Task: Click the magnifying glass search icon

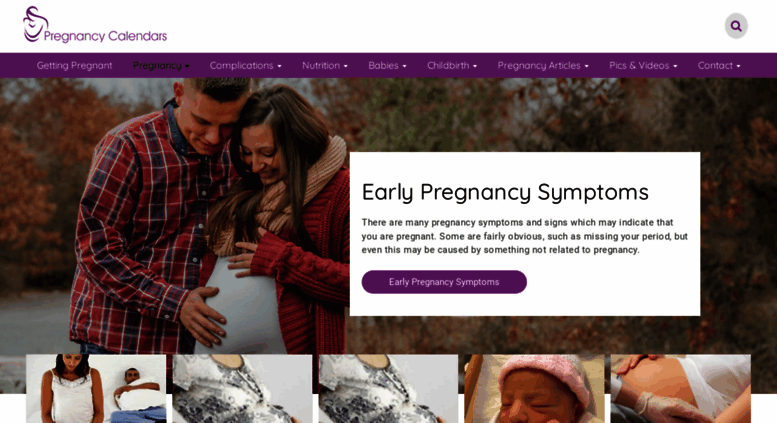Action: 736,26
